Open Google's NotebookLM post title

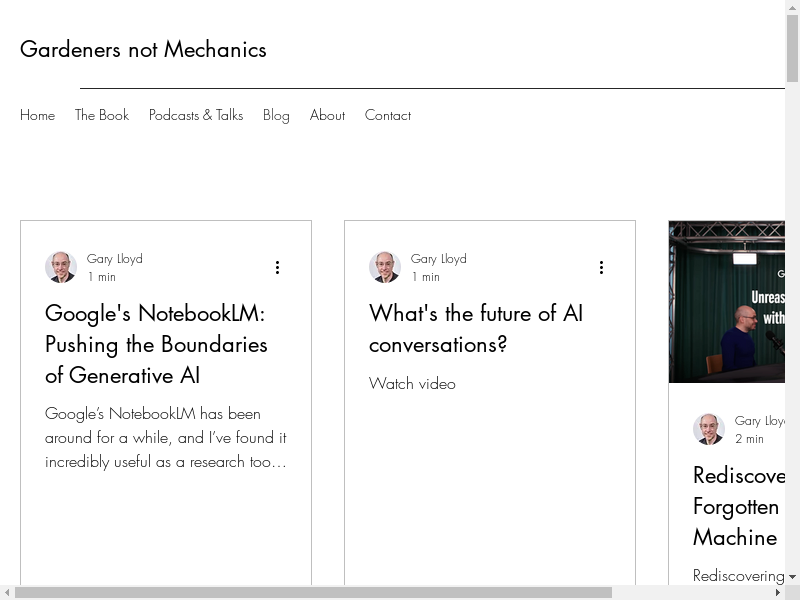156,344
